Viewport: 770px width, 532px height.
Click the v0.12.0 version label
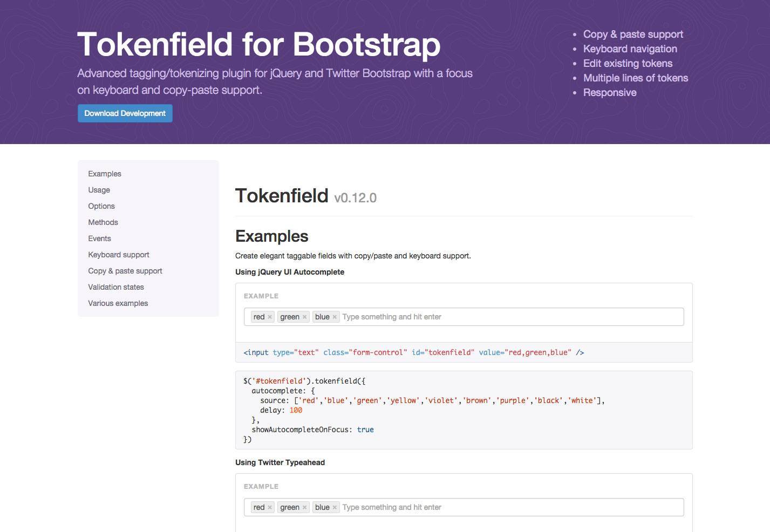pos(356,198)
